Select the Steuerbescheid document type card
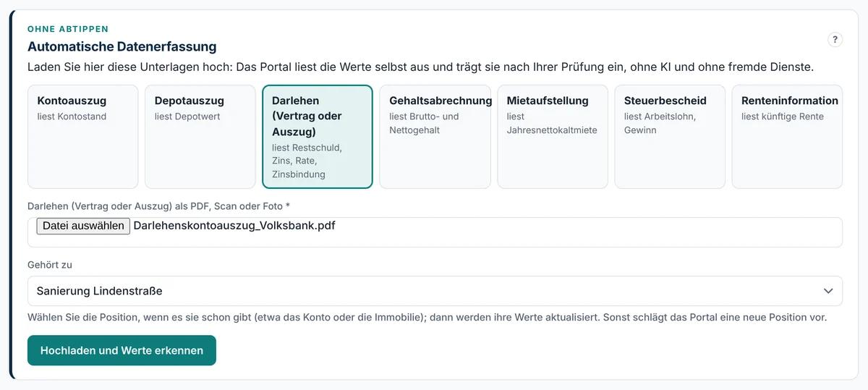868x390 pixels. click(x=670, y=137)
